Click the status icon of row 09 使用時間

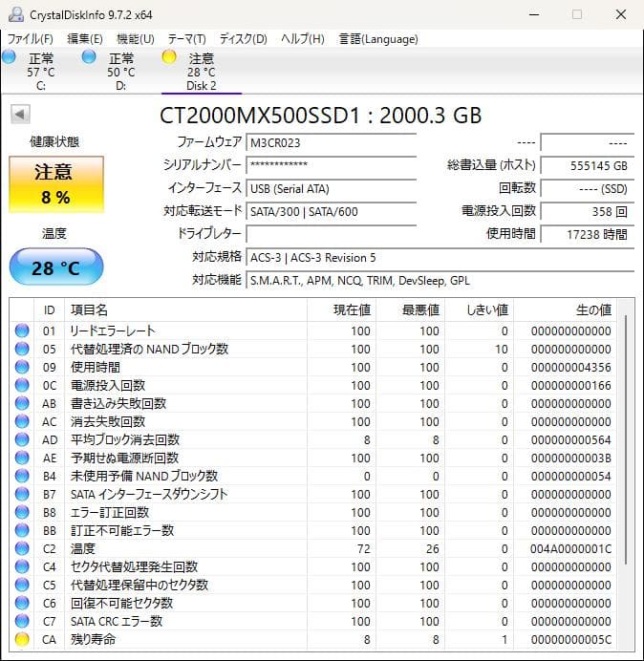22,367
